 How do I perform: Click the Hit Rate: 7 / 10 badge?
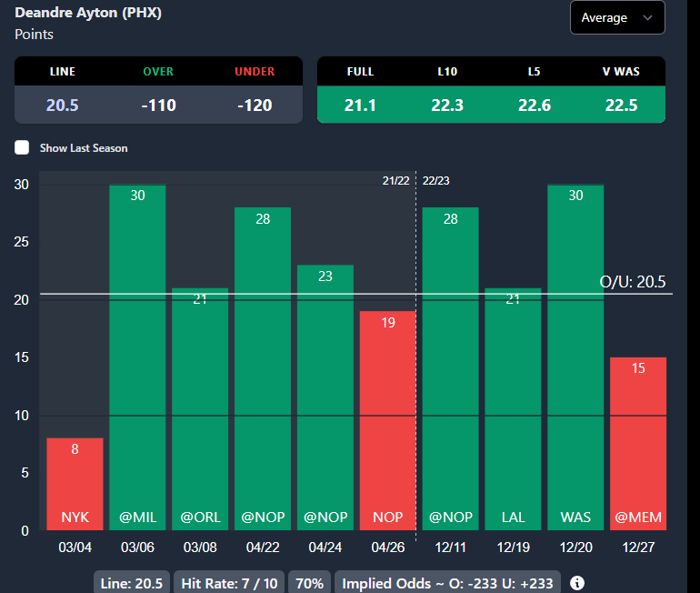[x=229, y=583]
